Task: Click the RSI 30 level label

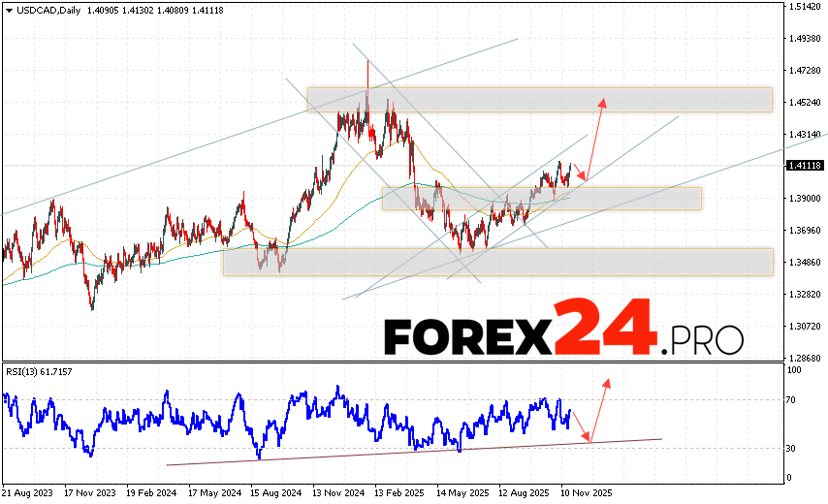Action: [x=793, y=448]
